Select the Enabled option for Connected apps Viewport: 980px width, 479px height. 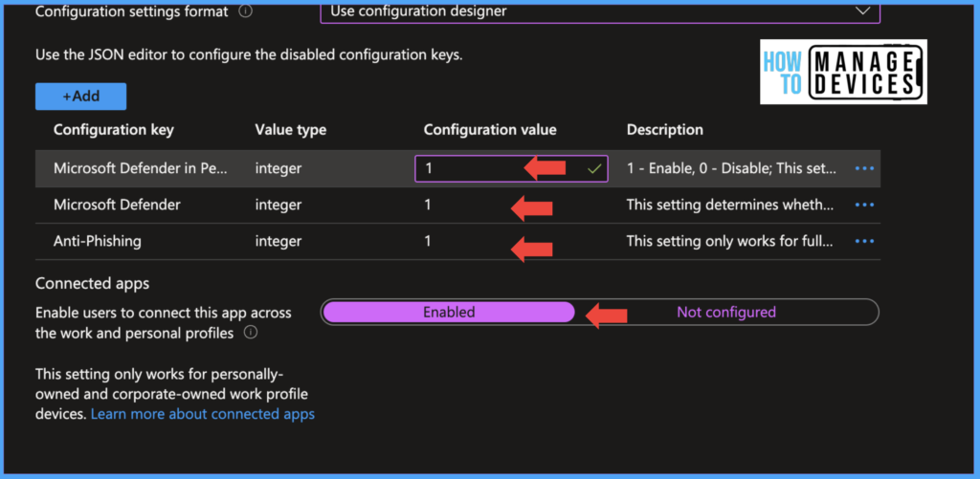[x=449, y=313]
